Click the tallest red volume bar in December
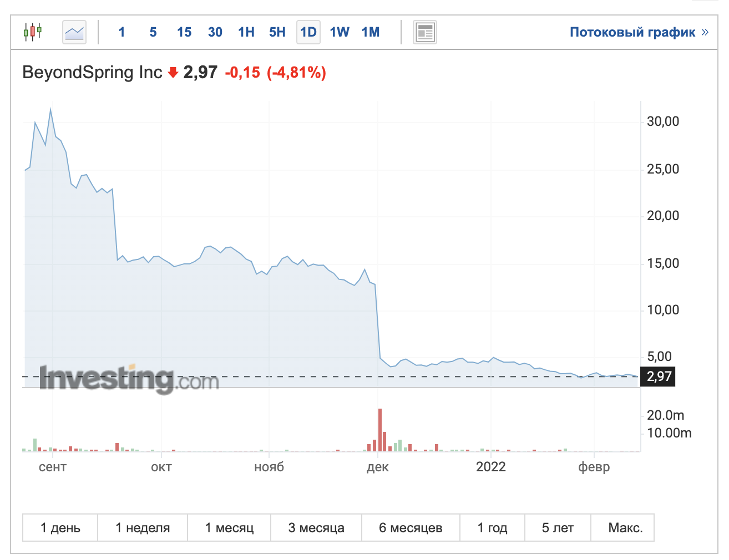The width and height of the screenshot is (729, 560). pyautogui.click(x=380, y=430)
